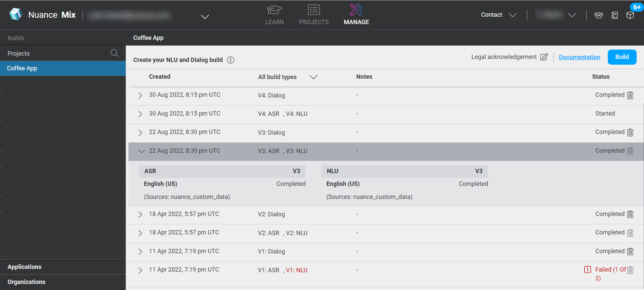Open the Documentation link

coord(579,57)
